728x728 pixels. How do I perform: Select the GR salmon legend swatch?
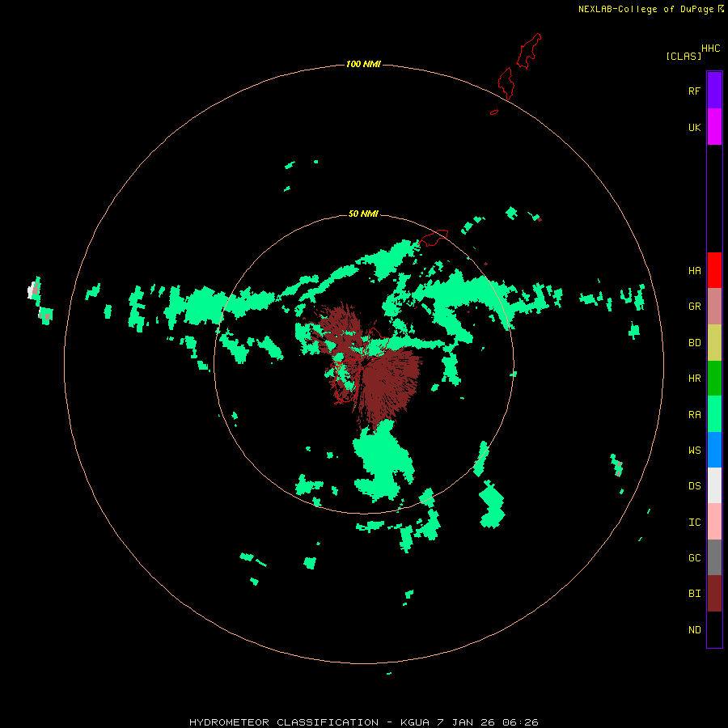(714, 307)
